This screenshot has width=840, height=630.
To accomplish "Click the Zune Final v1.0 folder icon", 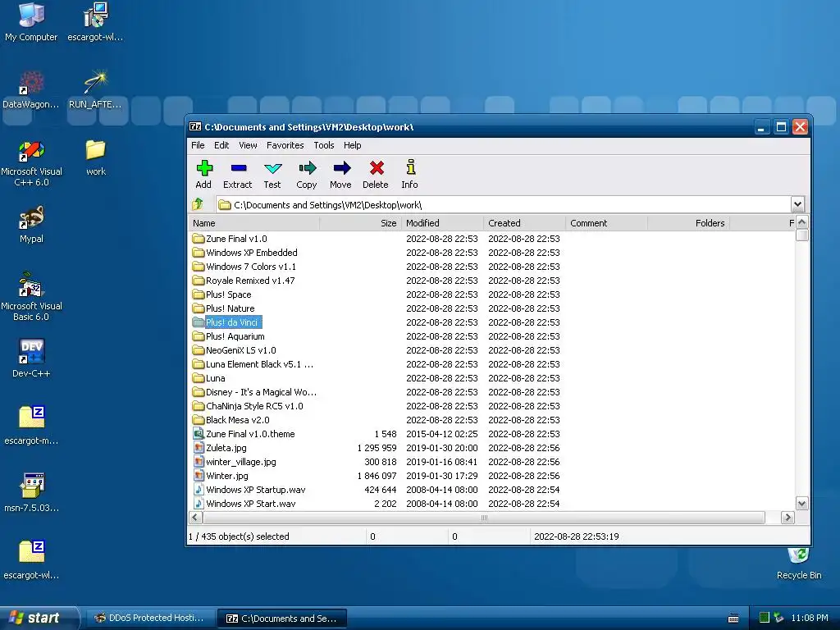I will coord(199,239).
